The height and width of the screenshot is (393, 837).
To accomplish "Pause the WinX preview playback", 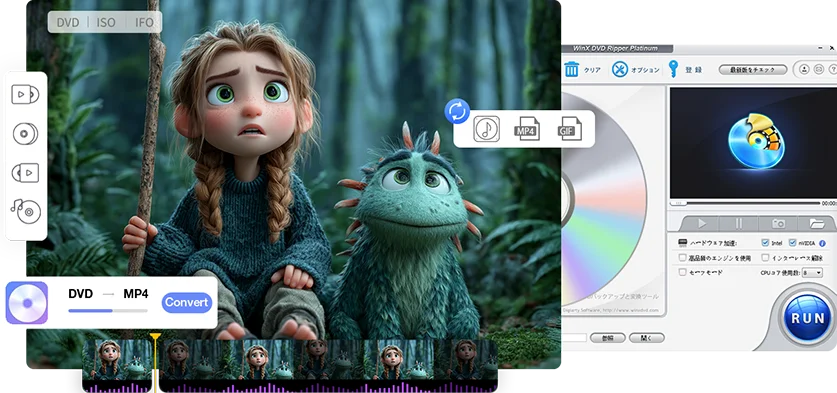I will [739, 223].
